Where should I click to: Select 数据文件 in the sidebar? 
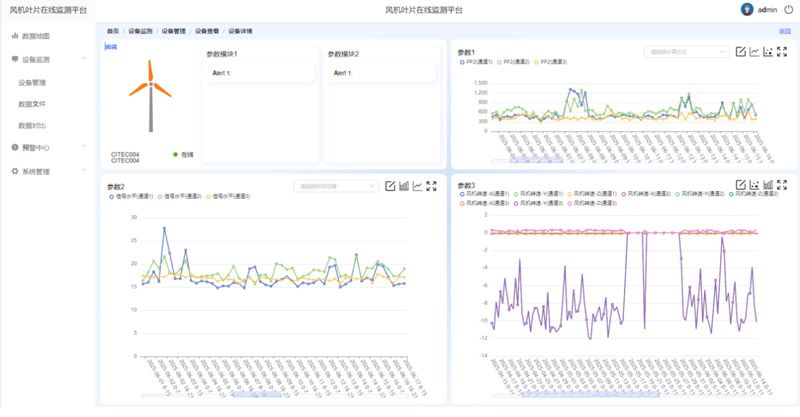point(32,104)
